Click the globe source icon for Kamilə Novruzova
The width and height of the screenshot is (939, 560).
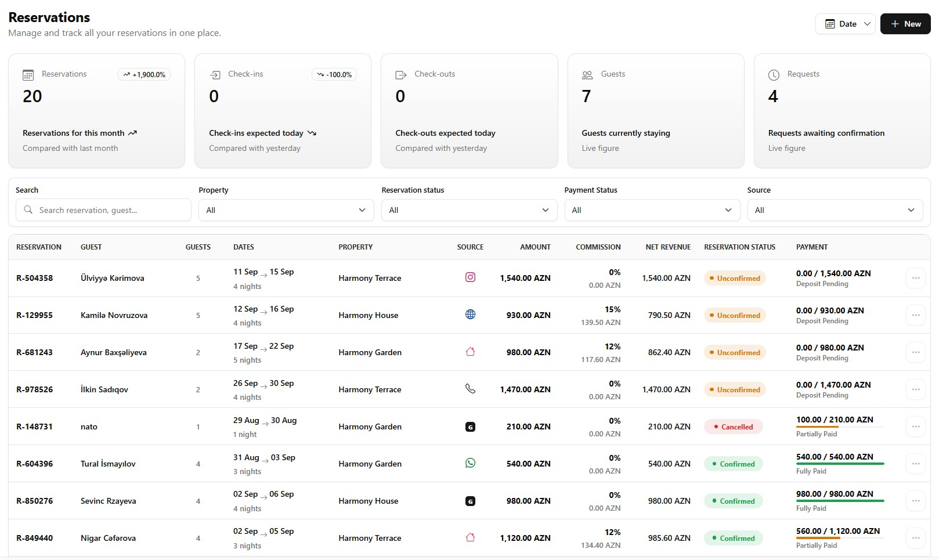coord(470,315)
